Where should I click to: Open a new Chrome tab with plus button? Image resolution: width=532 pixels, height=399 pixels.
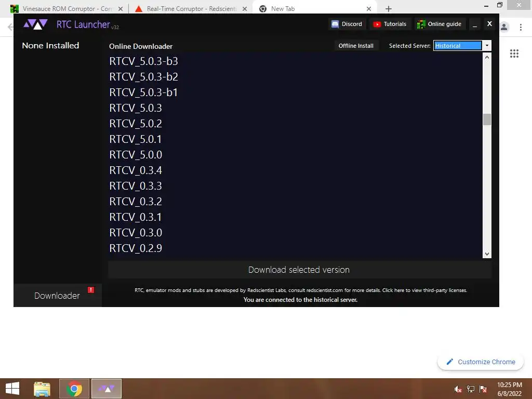(389, 9)
